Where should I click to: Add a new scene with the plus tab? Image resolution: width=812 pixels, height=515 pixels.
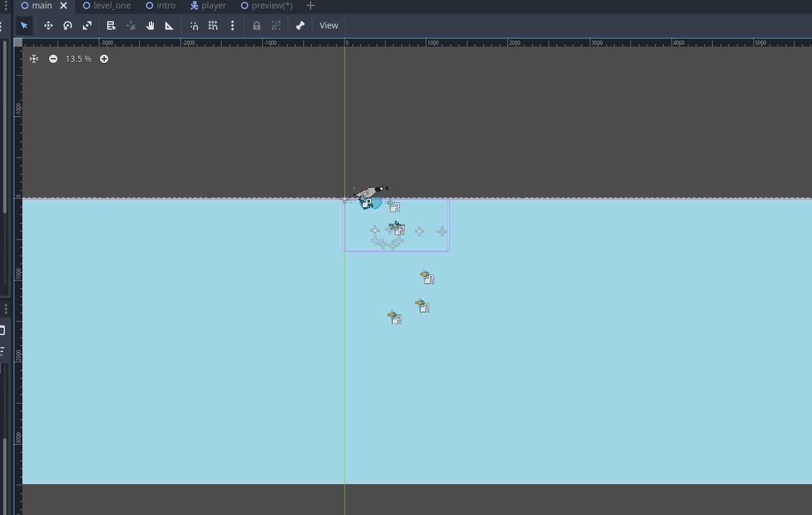[311, 5]
